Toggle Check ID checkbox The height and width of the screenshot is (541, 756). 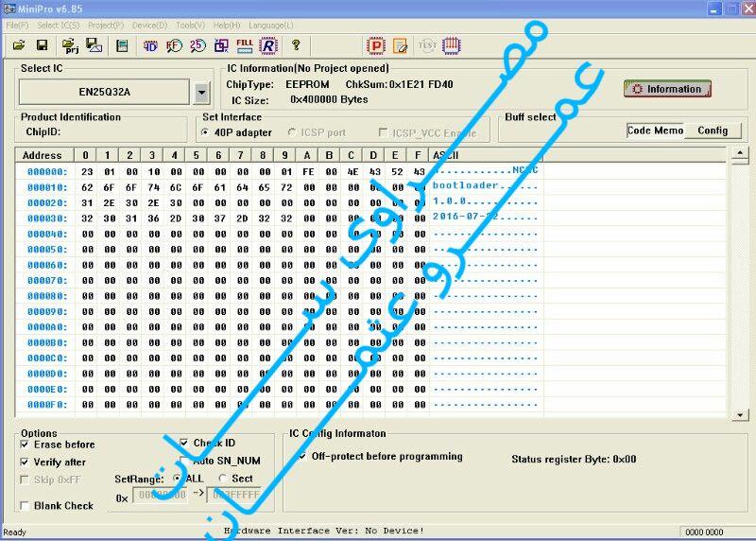pos(183,443)
